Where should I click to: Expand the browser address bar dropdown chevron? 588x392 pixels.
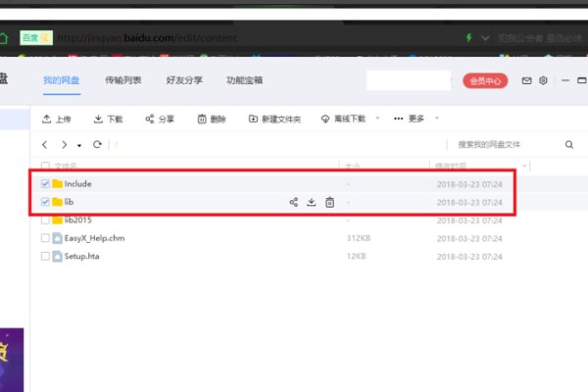(x=485, y=38)
